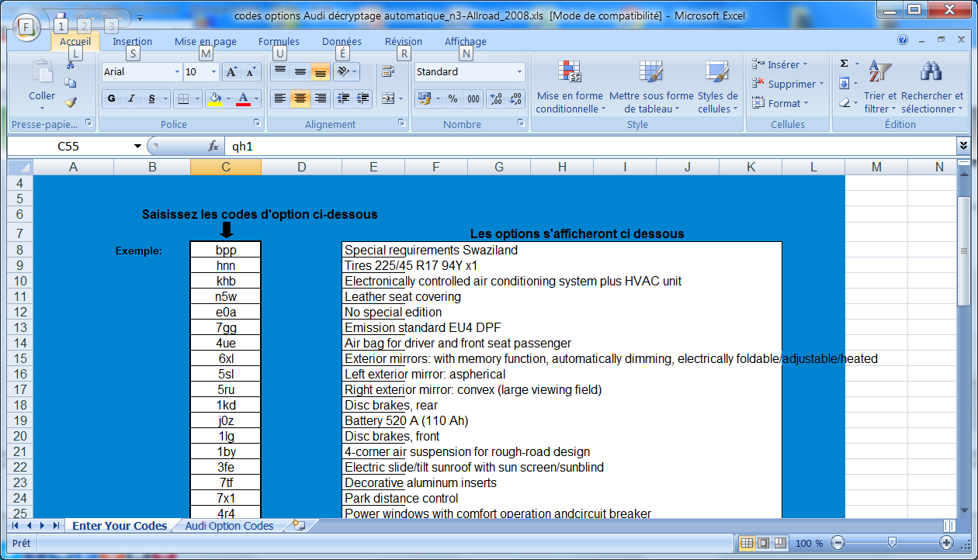Increase font size with large A icon
The width and height of the screenshot is (978, 560).
231,72
